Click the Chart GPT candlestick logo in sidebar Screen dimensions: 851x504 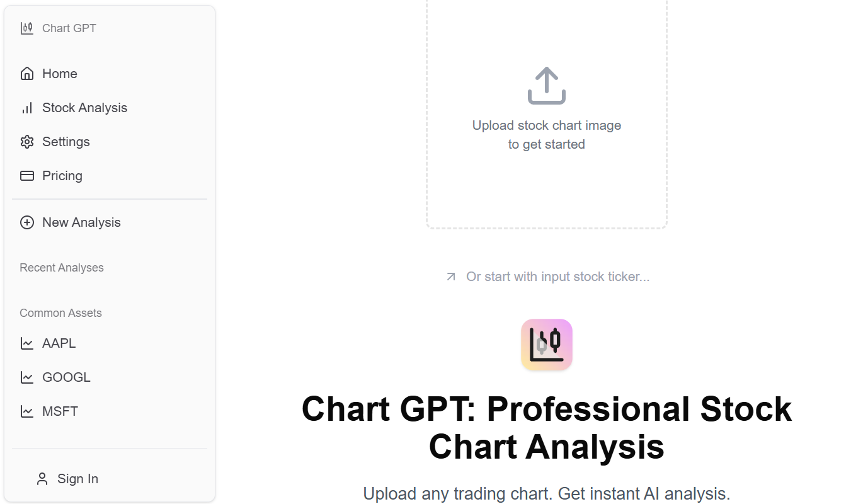[x=26, y=28]
